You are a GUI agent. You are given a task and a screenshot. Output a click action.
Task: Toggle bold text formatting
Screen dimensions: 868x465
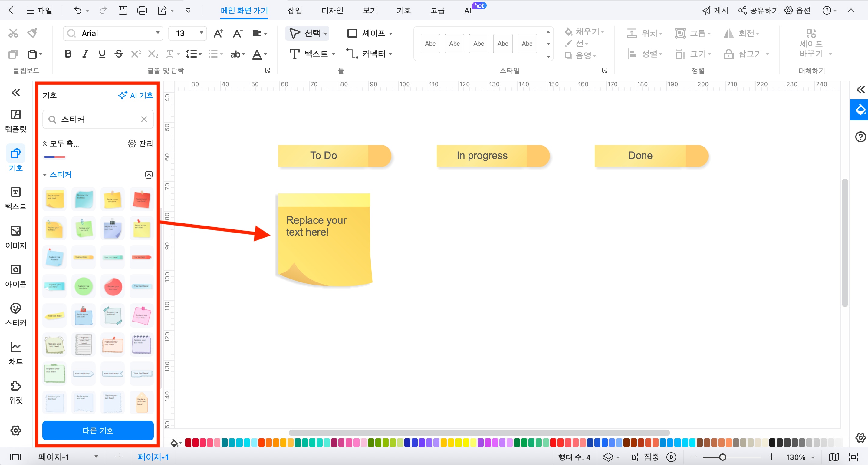coord(68,54)
